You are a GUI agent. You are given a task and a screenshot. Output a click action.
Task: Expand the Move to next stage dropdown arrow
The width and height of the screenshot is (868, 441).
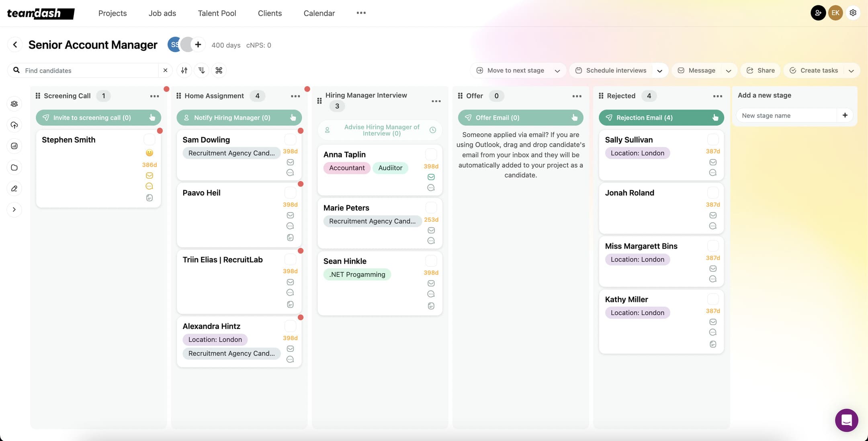point(557,71)
